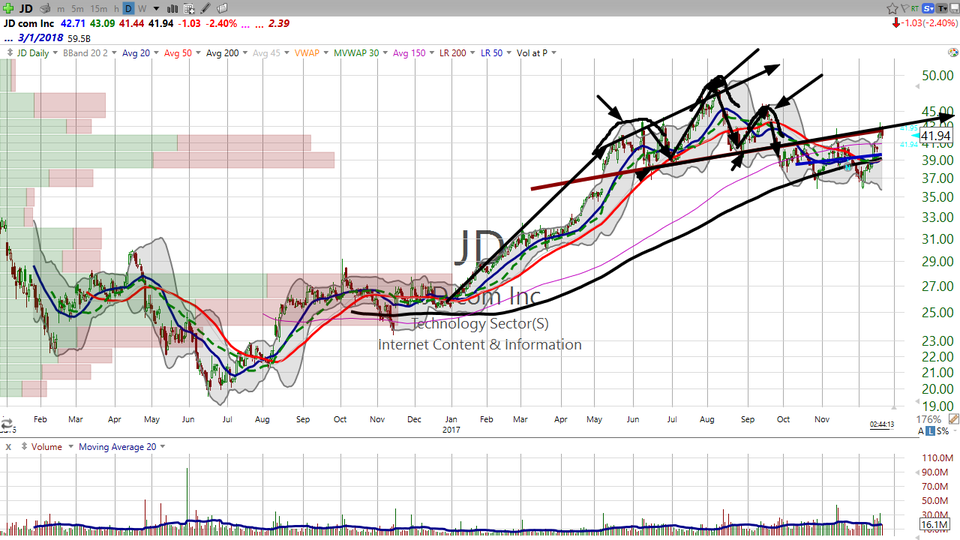This screenshot has height=540, width=960.
Task: Toggle the 'S%' scale option
Action: click(942, 432)
